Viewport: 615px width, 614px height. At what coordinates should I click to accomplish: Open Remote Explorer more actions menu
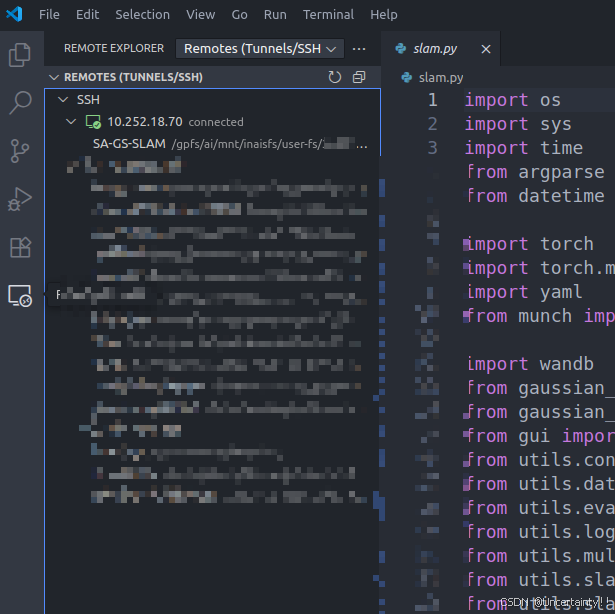pyautogui.click(x=359, y=49)
